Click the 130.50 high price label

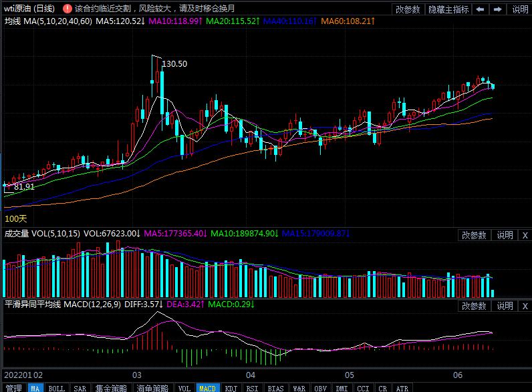click(174, 64)
